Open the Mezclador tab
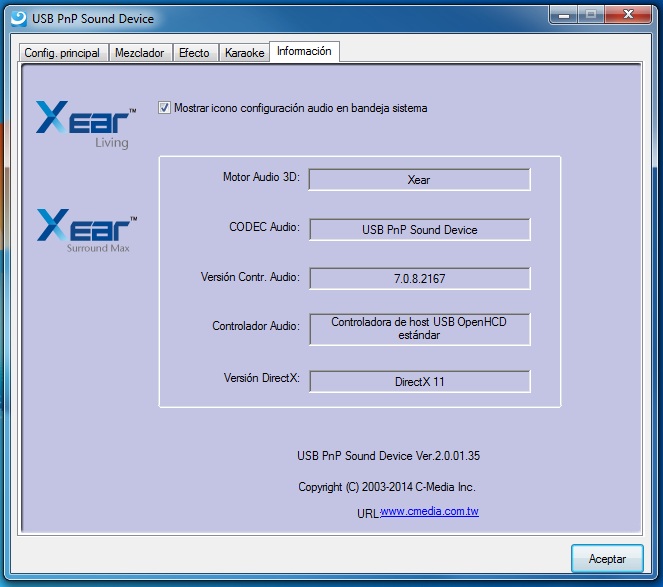The height and width of the screenshot is (587, 663). click(x=140, y=53)
